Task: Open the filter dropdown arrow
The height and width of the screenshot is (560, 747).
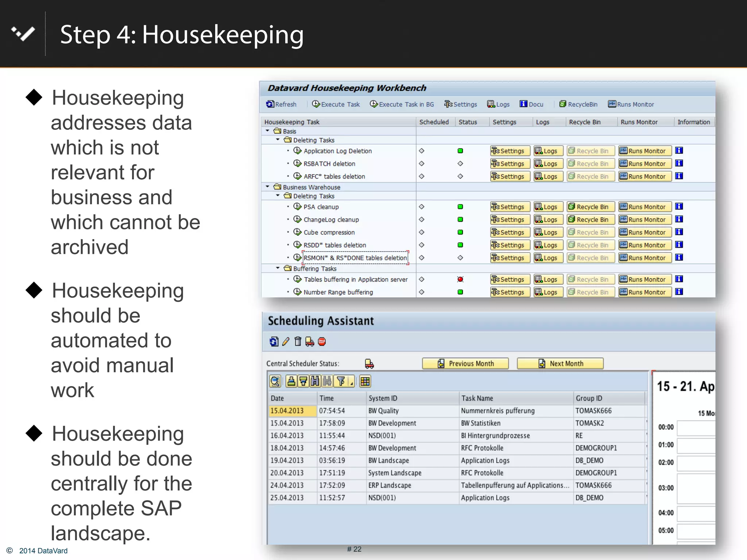Action: 351,382
